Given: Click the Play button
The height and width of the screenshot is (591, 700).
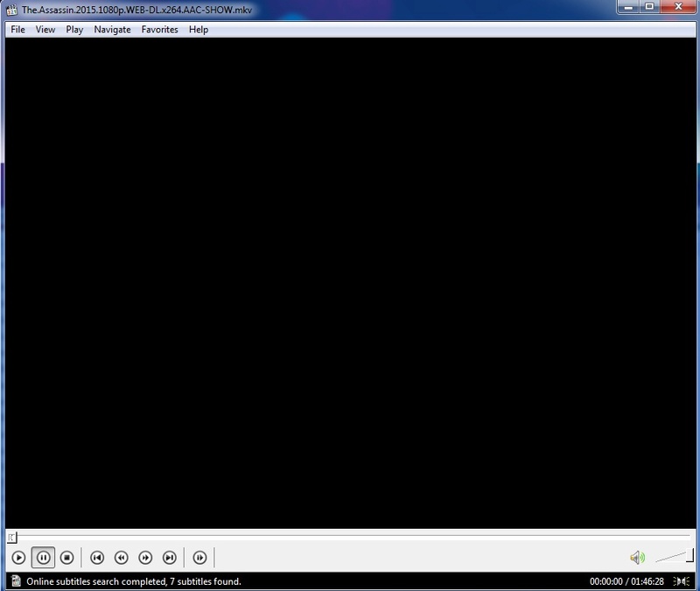Looking at the screenshot, I should 18,558.
